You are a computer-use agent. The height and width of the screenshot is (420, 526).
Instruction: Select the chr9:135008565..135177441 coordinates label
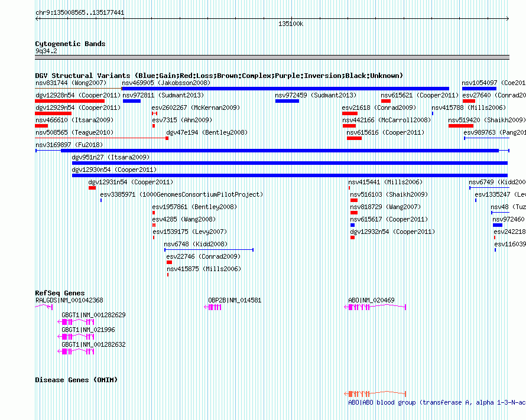[x=80, y=13]
